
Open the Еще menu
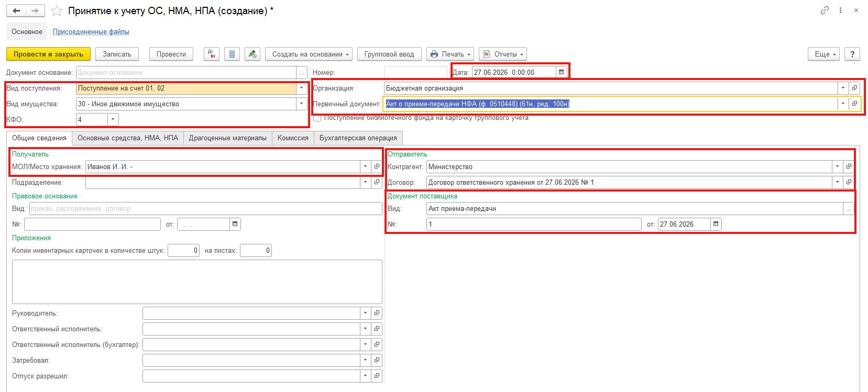pos(823,54)
